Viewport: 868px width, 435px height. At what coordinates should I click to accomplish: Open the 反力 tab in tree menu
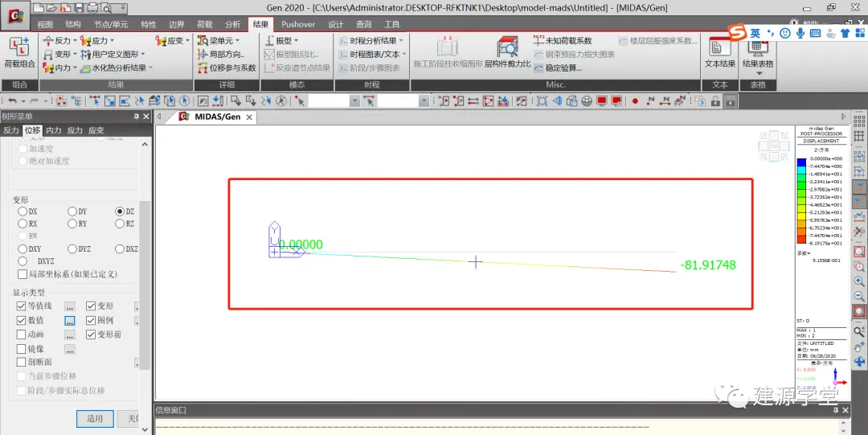point(11,130)
